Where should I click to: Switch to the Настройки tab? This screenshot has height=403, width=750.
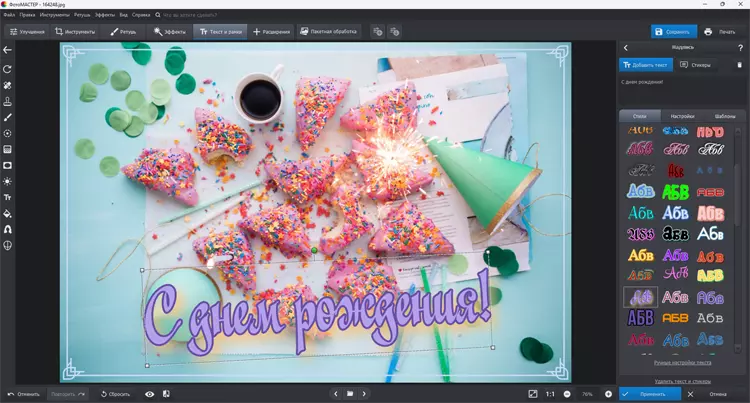(682, 116)
